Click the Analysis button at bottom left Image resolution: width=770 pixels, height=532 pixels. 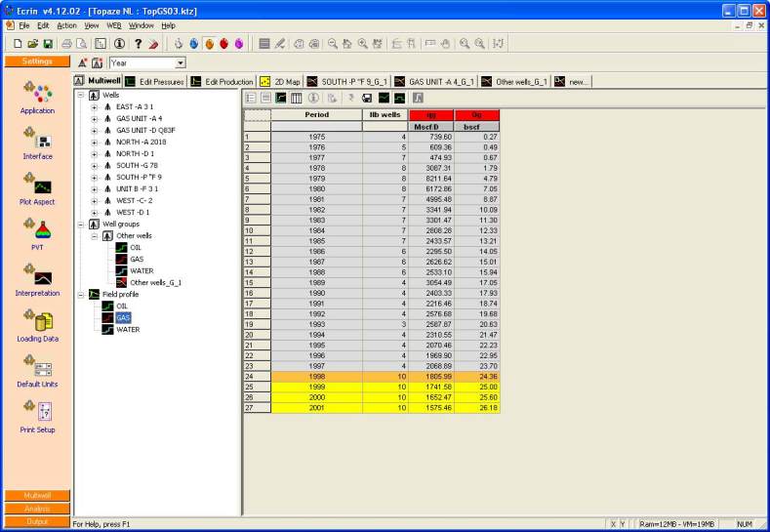click(x=37, y=509)
